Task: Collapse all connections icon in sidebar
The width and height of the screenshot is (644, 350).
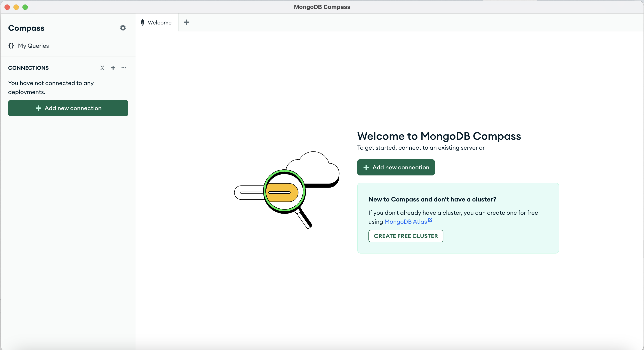Action: pos(102,68)
